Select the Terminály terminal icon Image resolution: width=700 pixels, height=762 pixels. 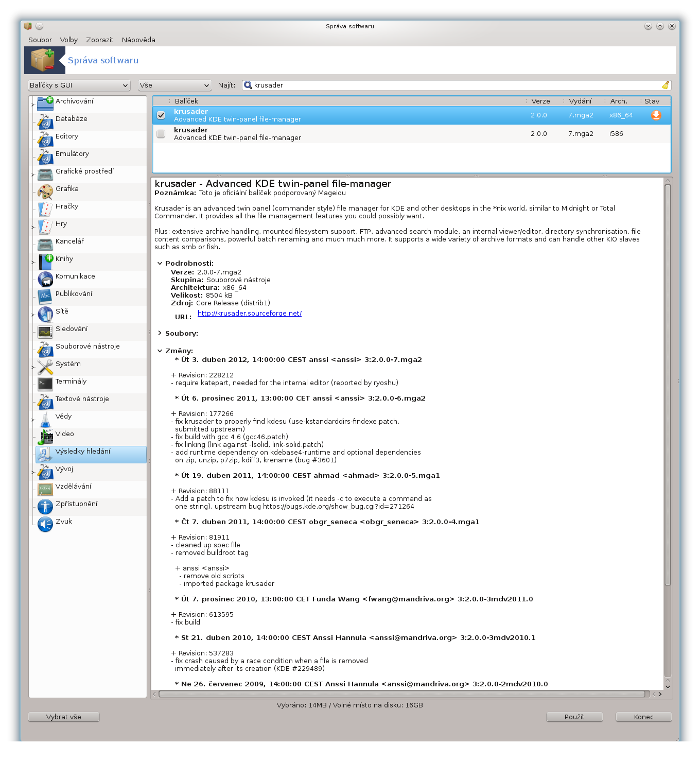(45, 384)
